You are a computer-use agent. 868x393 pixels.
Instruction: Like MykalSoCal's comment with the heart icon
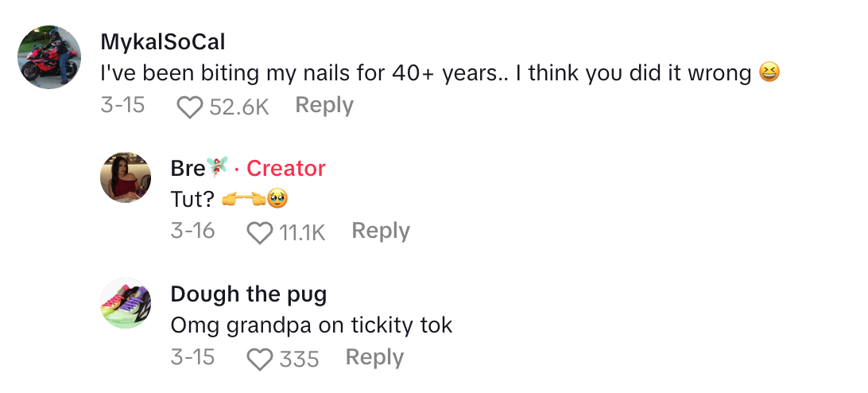pos(189,106)
